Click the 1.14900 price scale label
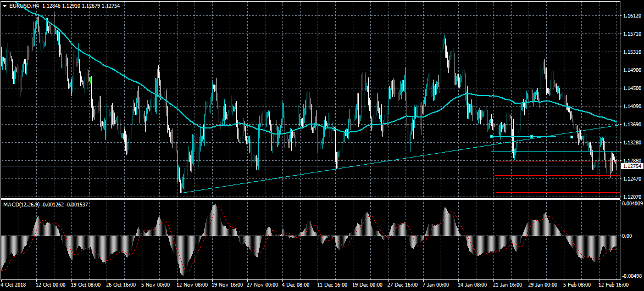This screenshot has height=291, width=644. 632,70
